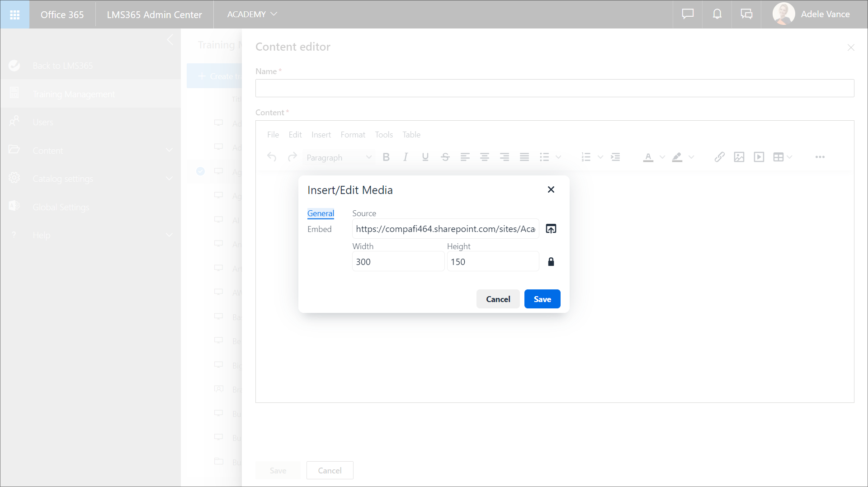
Task: Toggle the constrain proportions lock
Action: 551,262
